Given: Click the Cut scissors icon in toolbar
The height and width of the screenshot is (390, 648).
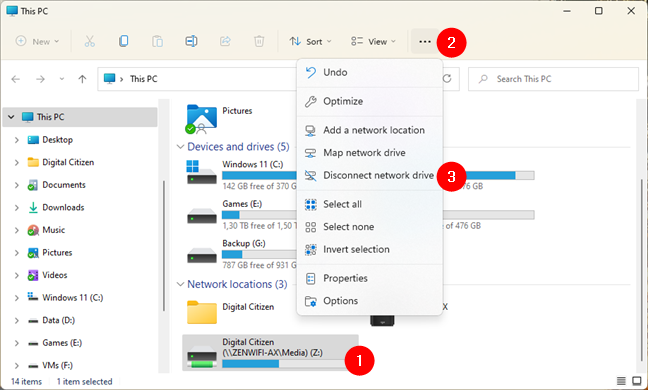Looking at the screenshot, I should 90,41.
